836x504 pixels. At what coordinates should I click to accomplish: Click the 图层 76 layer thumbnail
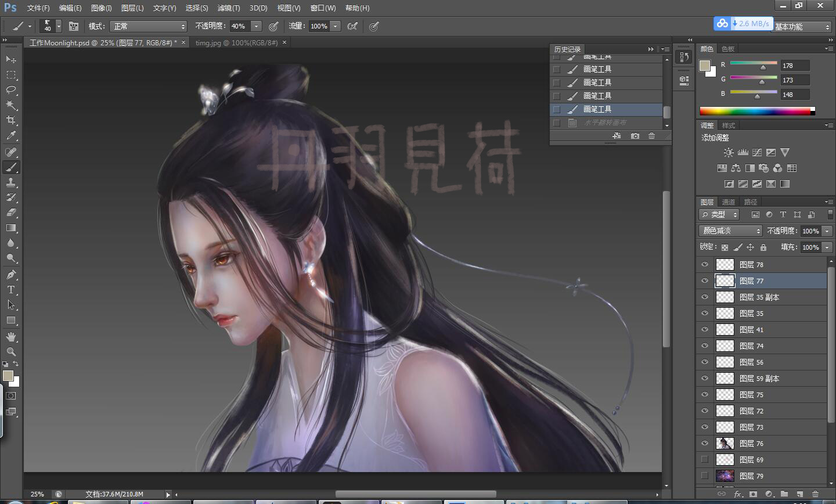tap(725, 444)
